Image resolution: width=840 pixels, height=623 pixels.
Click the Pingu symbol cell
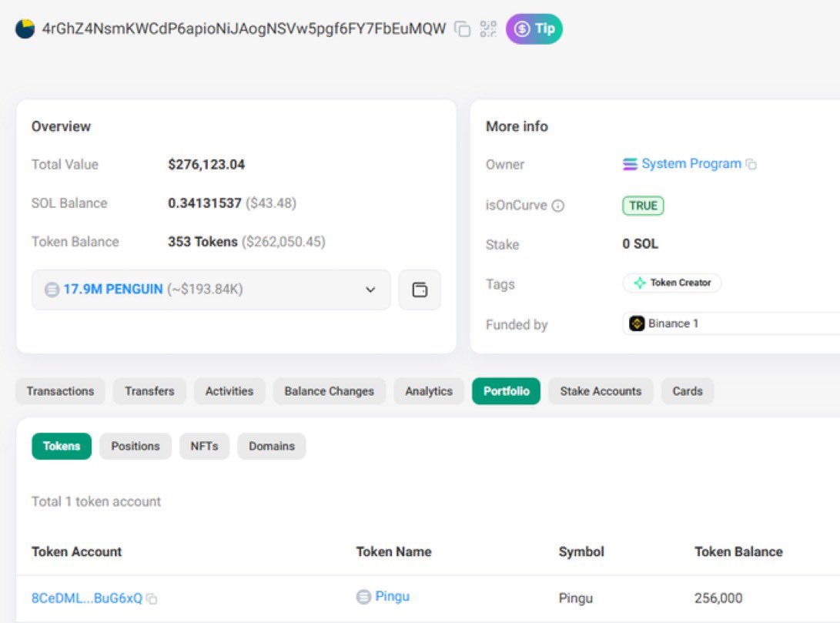[x=575, y=598]
